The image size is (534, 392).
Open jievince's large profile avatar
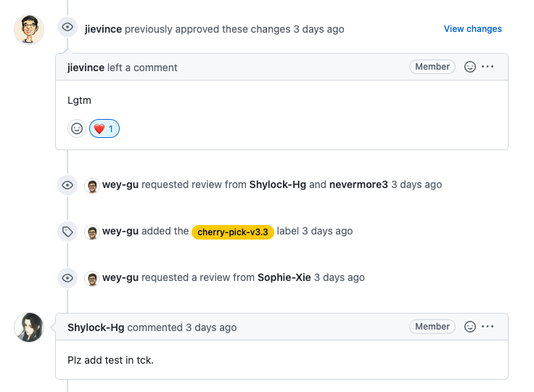(x=29, y=29)
